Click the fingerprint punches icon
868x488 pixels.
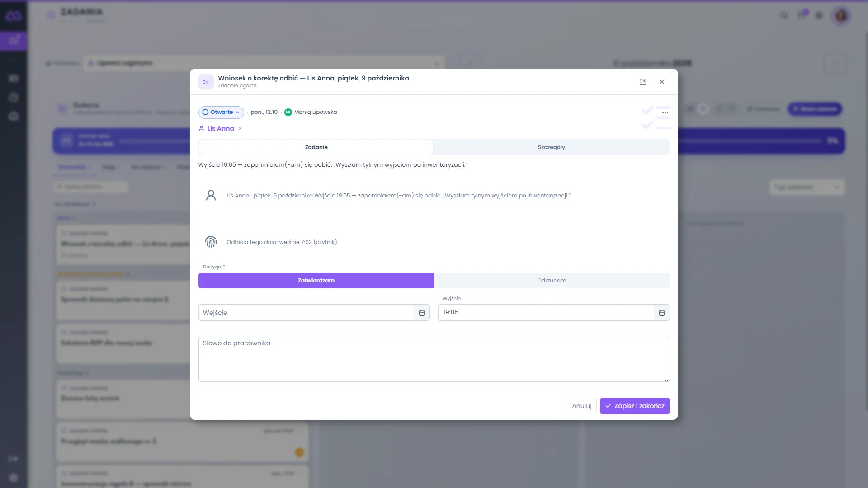pos(211,242)
